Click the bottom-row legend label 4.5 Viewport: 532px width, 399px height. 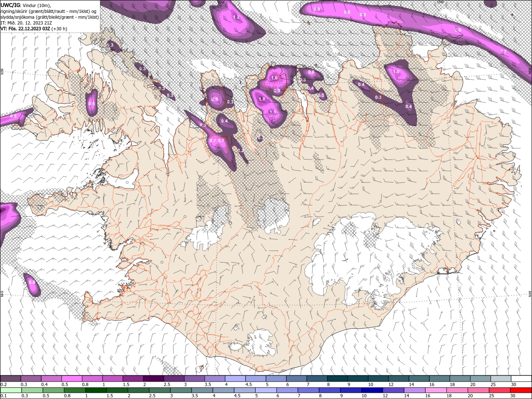237,396
